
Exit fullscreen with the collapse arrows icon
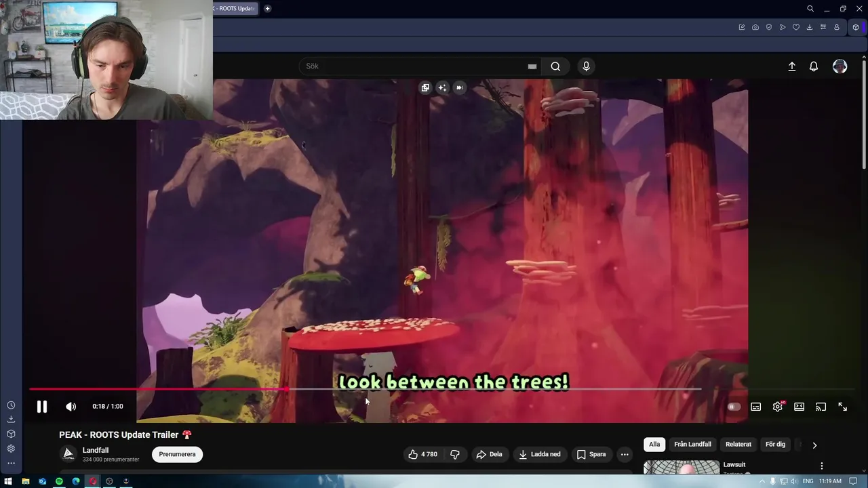point(842,407)
